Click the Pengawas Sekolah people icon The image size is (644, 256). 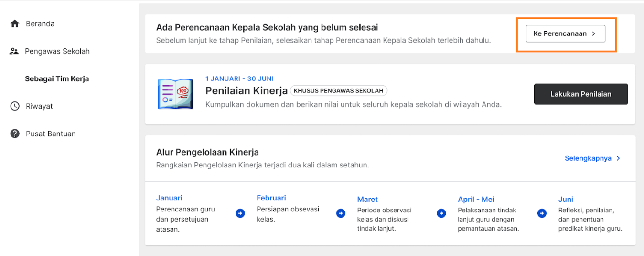point(14,51)
